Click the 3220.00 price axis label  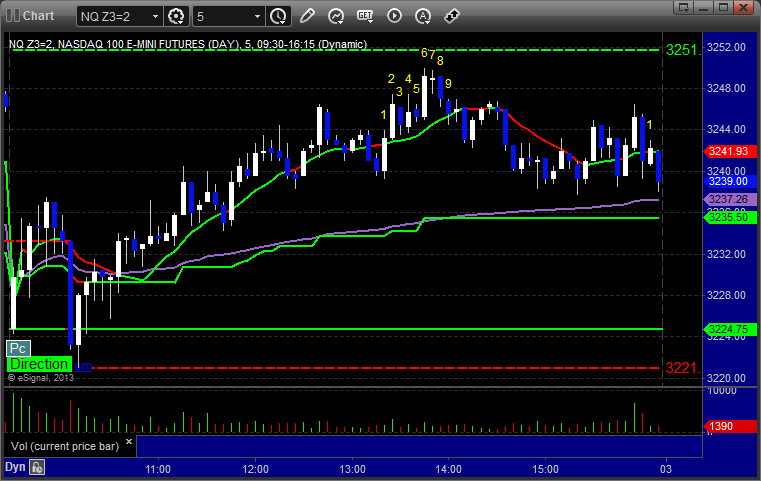726,378
